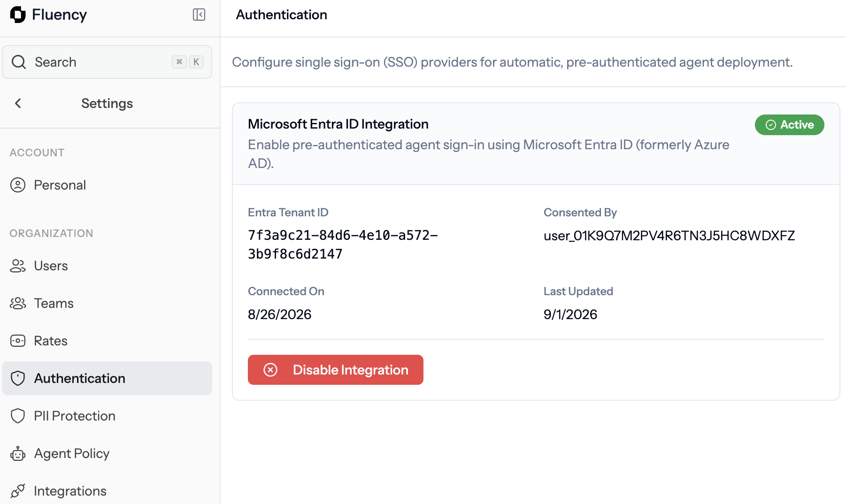Click the Entra Tenant ID label

(x=288, y=213)
